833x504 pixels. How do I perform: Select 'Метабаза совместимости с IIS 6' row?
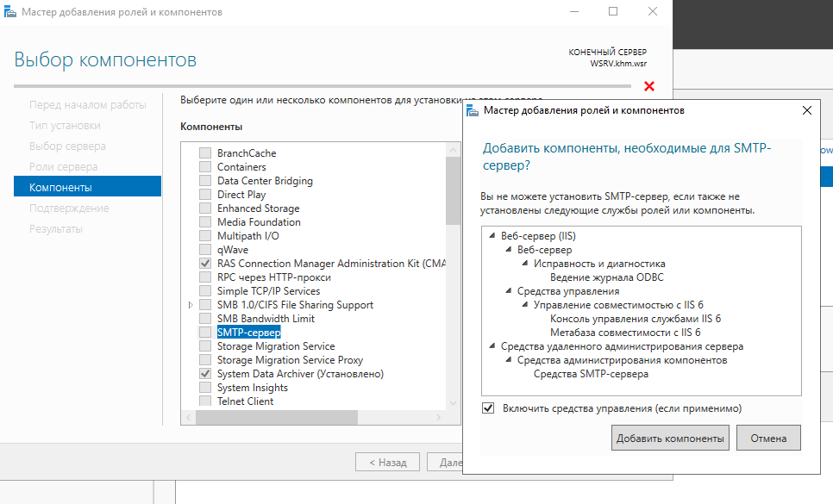coord(625,332)
